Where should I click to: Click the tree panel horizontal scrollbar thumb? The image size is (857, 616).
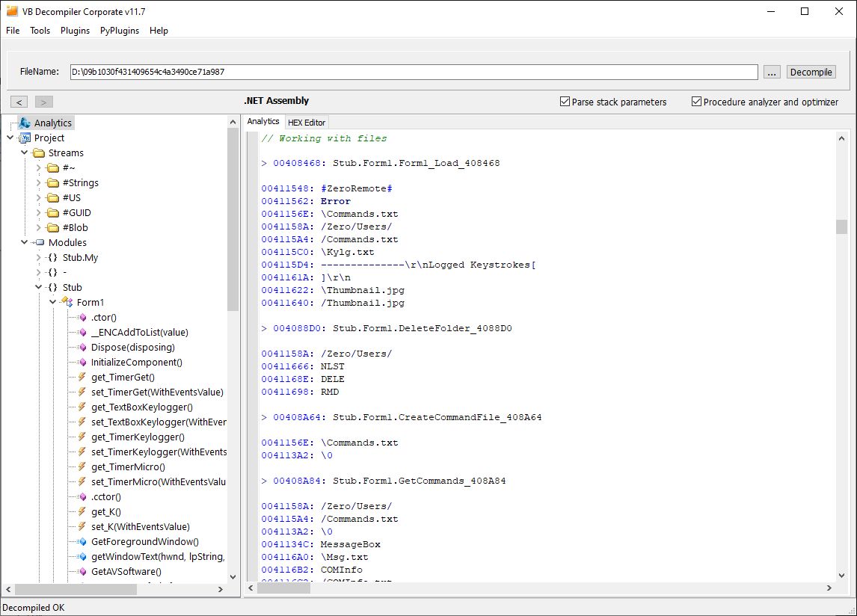76,589
